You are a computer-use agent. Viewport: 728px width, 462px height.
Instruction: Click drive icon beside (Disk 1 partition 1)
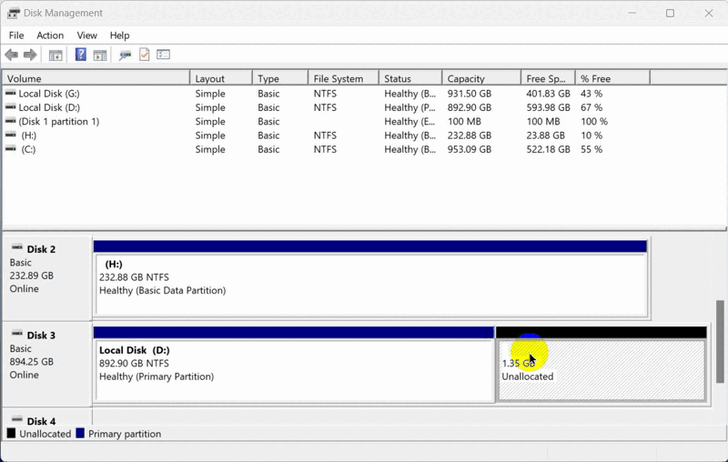click(x=10, y=121)
